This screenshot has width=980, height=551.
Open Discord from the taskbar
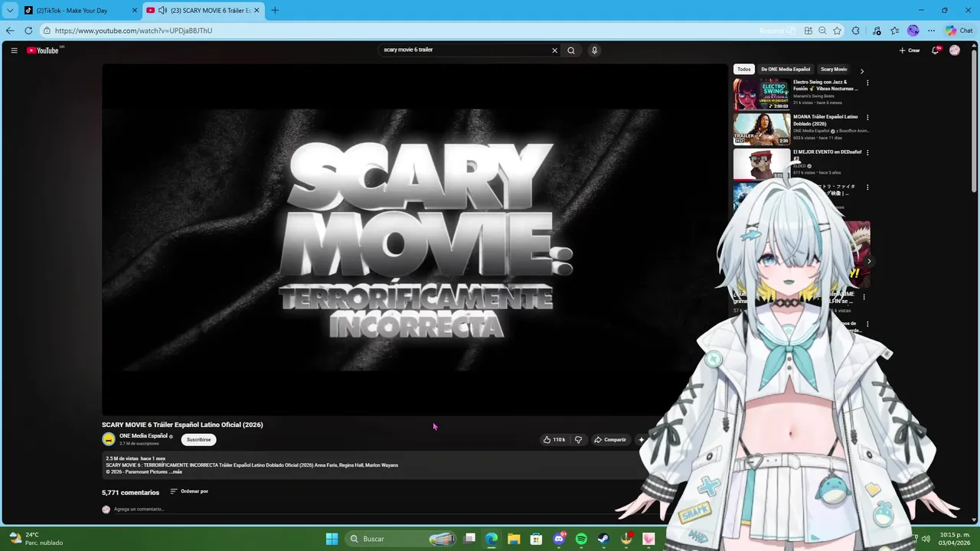(559, 539)
